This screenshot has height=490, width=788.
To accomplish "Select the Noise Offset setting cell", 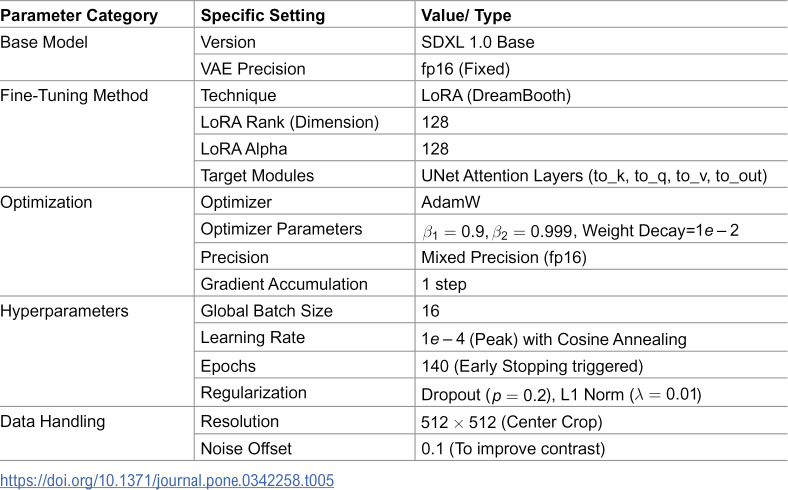I will pyautogui.click(x=305, y=447).
